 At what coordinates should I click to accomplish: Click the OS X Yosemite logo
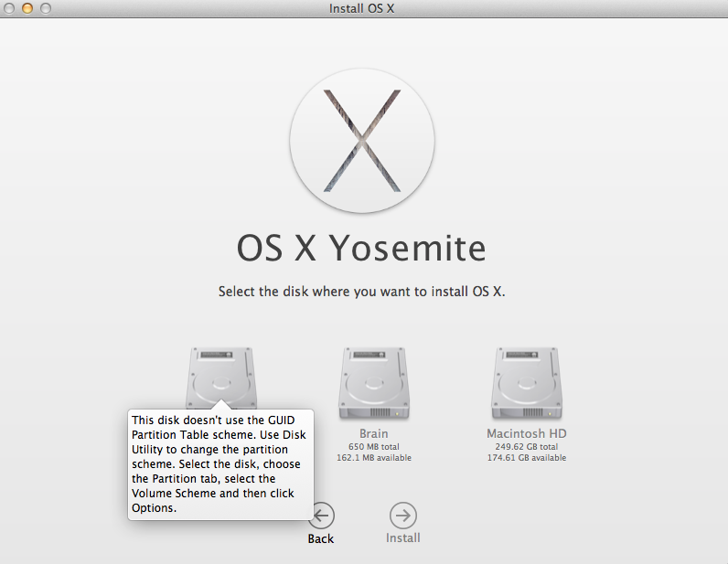pyautogui.click(x=362, y=141)
